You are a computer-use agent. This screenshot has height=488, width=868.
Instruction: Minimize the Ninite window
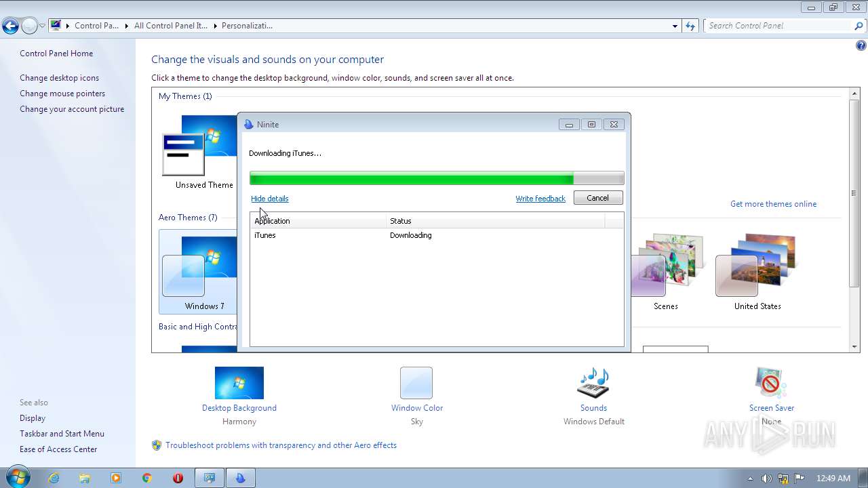point(569,124)
